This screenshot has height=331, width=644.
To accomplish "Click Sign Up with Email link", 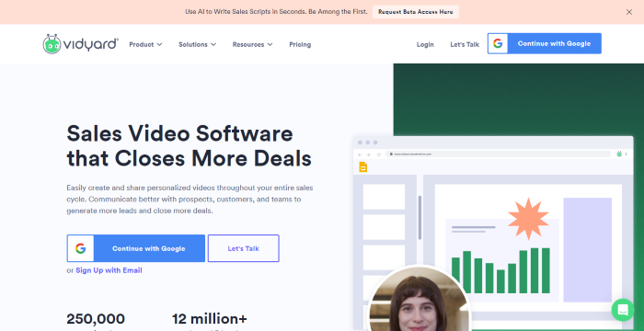I will 109,270.
